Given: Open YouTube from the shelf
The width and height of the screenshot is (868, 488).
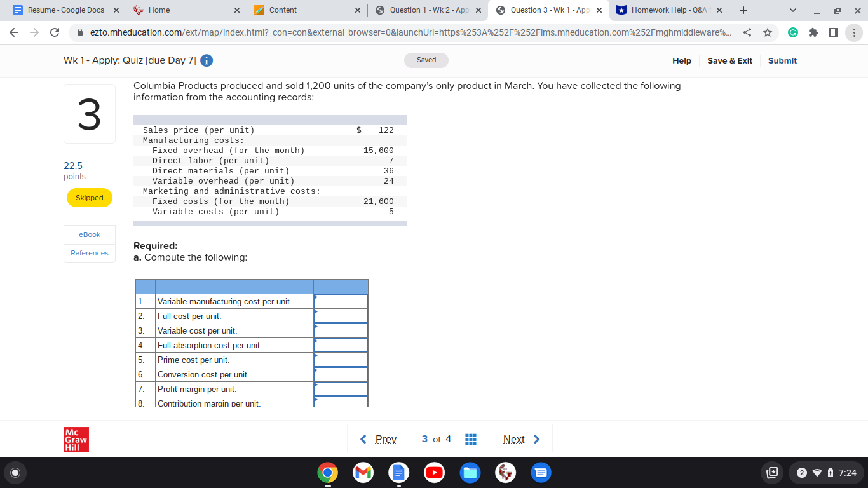Looking at the screenshot, I should coord(434,473).
